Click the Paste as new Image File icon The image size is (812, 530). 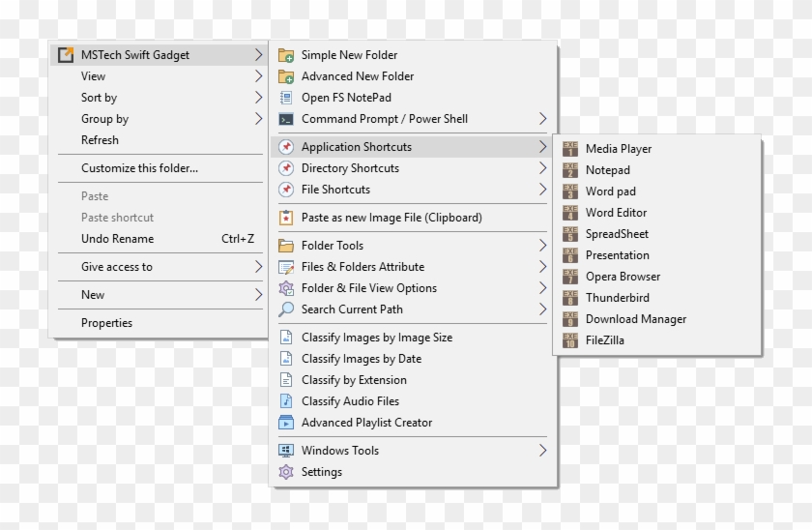pyautogui.click(x=286, y=218)
